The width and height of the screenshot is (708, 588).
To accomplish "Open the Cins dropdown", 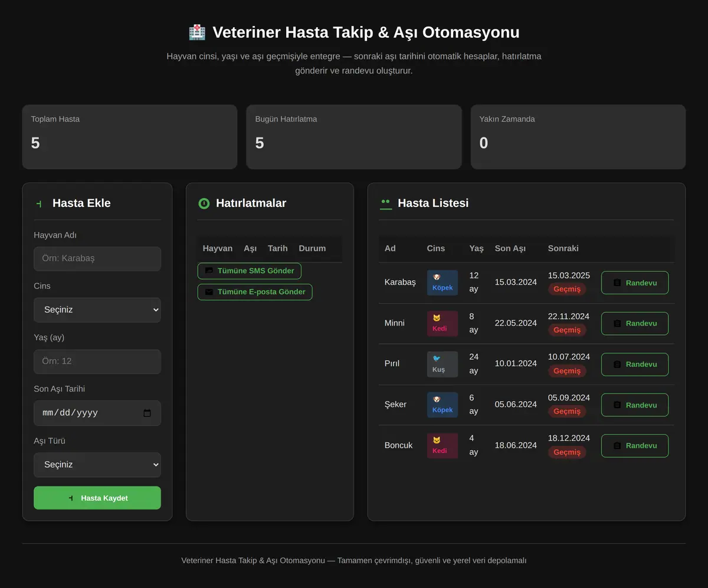I will pos(97,310).
